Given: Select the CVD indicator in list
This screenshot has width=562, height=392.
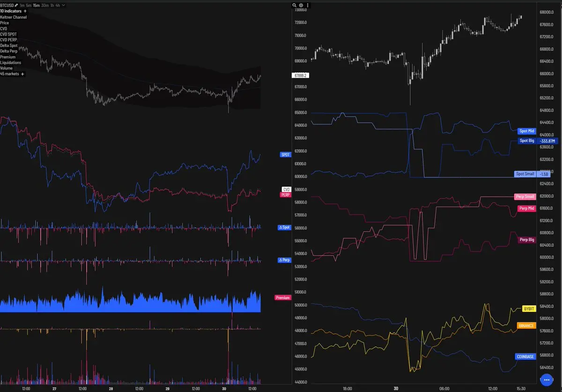Looking at the screenshot, I should pyautogui.click(x=4, y=29).
